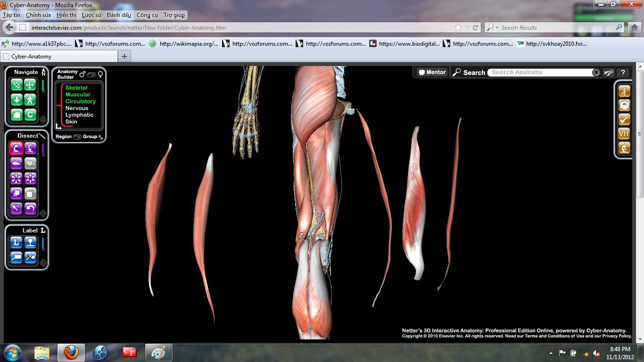The height and width of the screenshot is (362, 644).
Task: Select the second scalpel dissect tool
Action: 31,149
